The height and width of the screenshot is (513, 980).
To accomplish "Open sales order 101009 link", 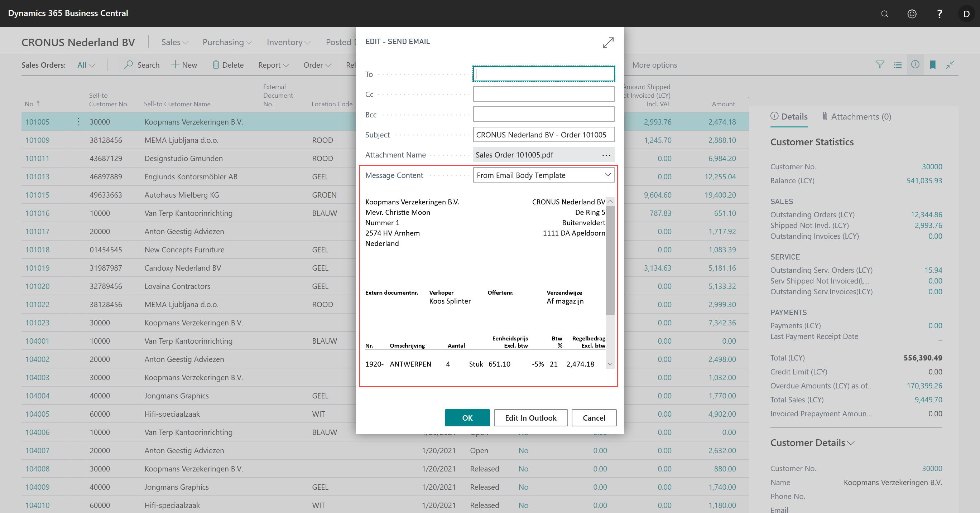I will [x=37, y=140].
